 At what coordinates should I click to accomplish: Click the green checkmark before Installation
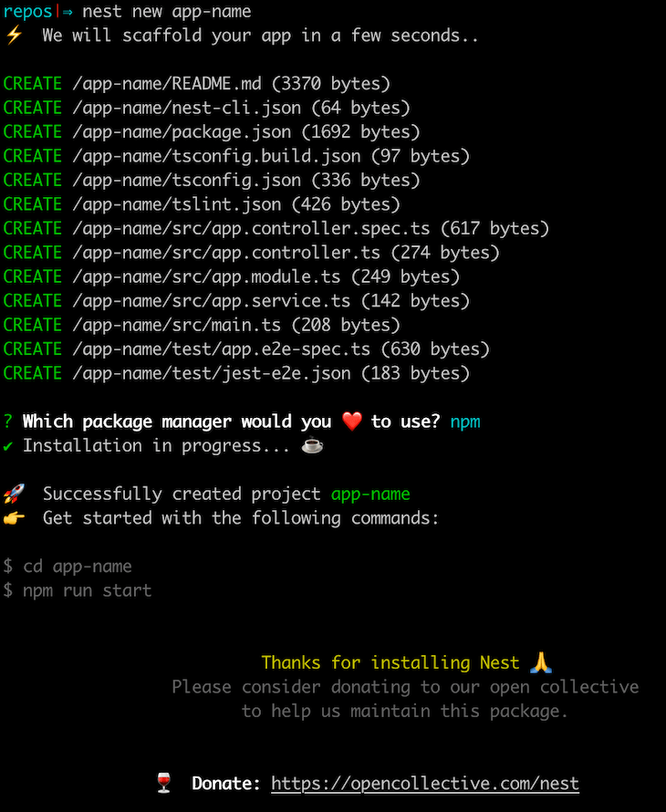(8, 446)
